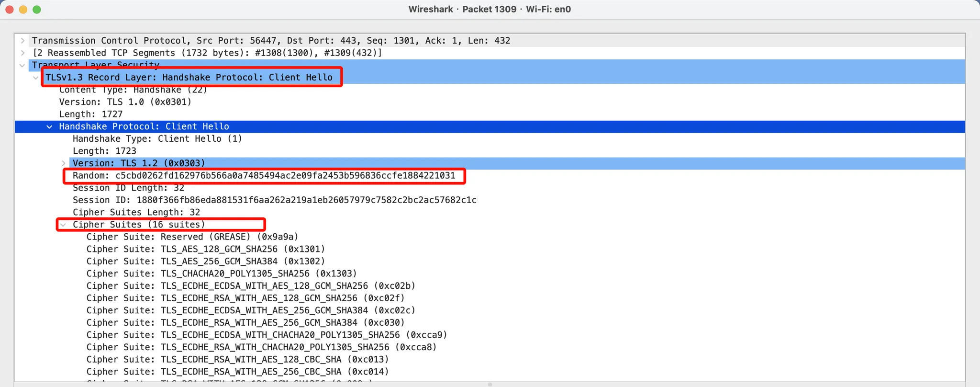Collapse the Cipher Suites (16 suites) list
The image size is (980, 387).
click(x=63, y=225)
